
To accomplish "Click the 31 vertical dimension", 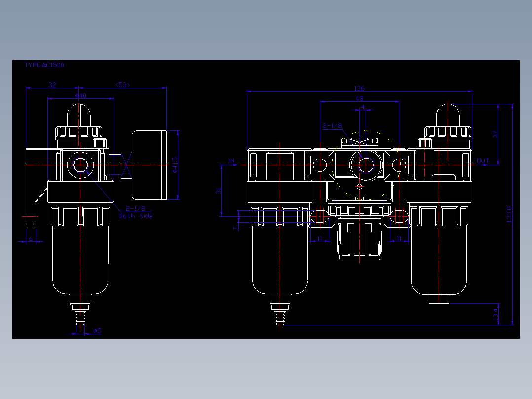I will tap(218, 191).
